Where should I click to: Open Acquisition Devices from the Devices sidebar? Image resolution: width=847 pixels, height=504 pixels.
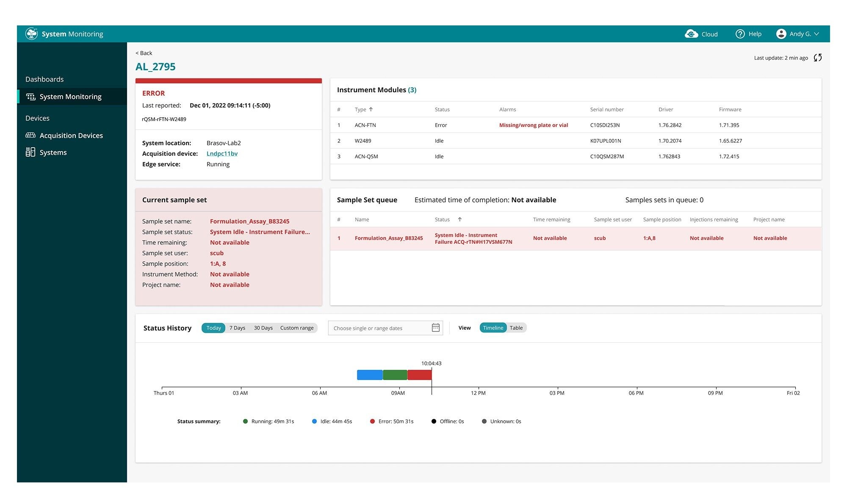pos(71,135)
